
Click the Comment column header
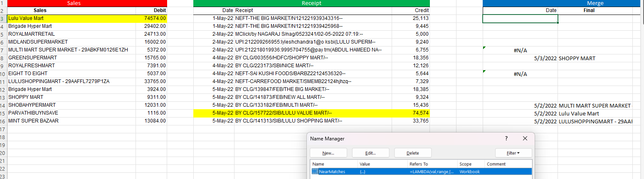508,164
